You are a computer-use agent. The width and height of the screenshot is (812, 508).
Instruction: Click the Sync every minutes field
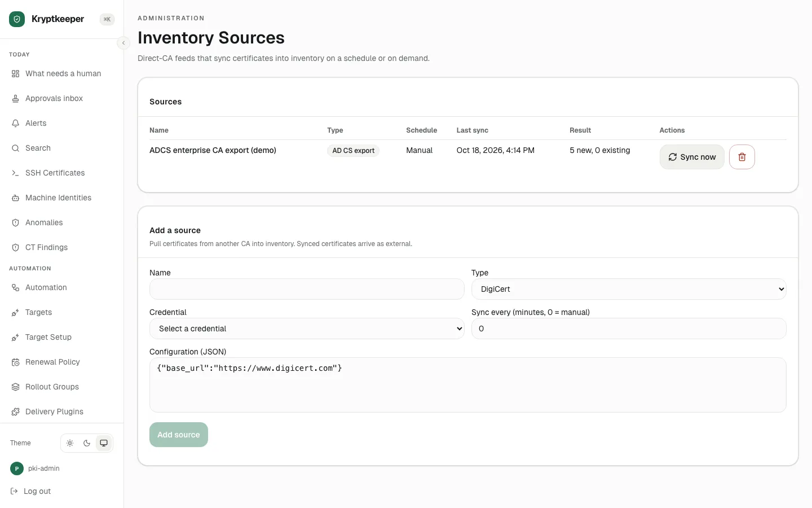click(x=629, y=329)
